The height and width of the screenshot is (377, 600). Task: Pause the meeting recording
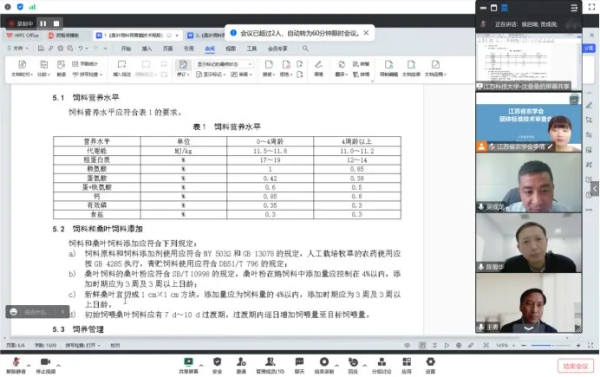tap(43, 24)
